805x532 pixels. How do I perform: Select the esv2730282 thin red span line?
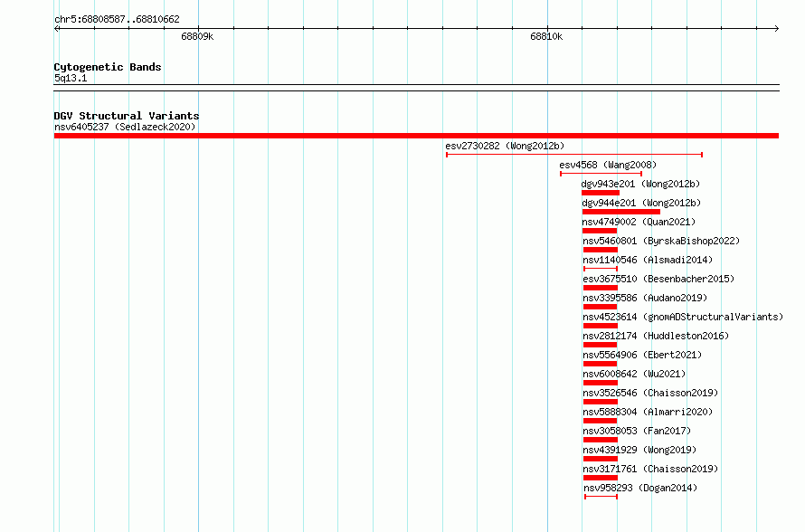574,155
